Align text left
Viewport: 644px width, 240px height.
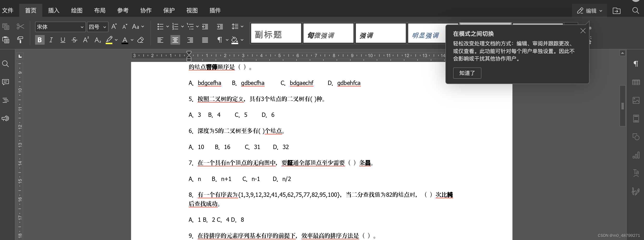pos(160,40)
